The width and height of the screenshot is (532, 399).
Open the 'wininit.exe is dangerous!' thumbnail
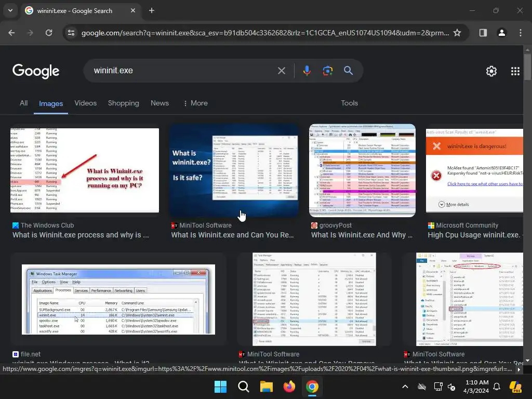(x=474, y=170)
